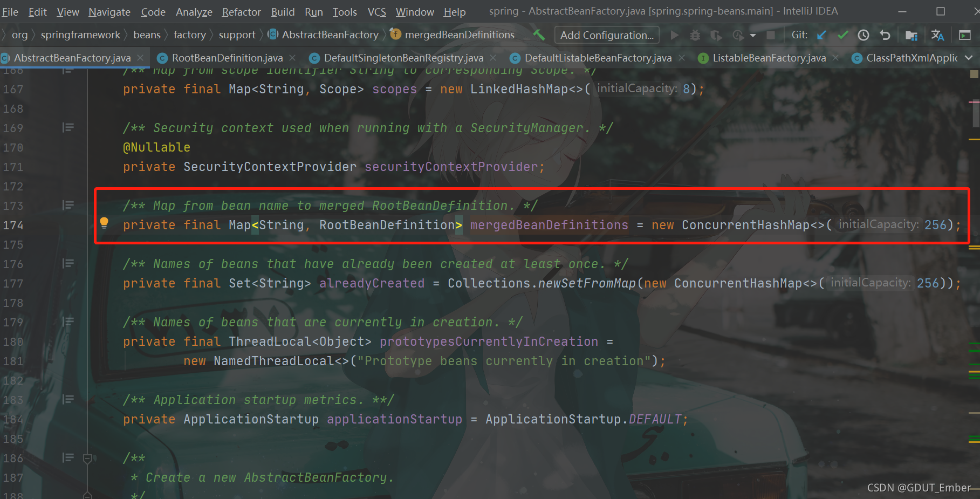The image size is (980, 499).
Task: Click rendered doc icon at line 179
Action: click(x=68, y=322)
